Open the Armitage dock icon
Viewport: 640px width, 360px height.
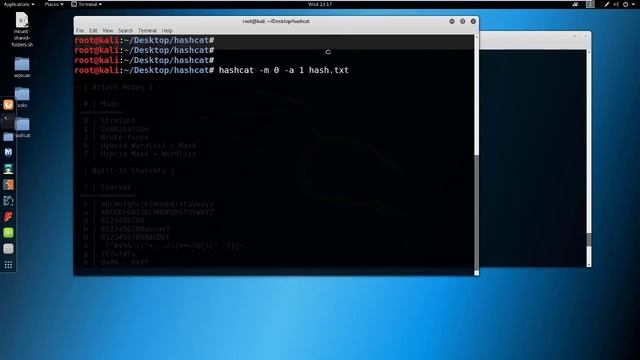click(8, 169)
